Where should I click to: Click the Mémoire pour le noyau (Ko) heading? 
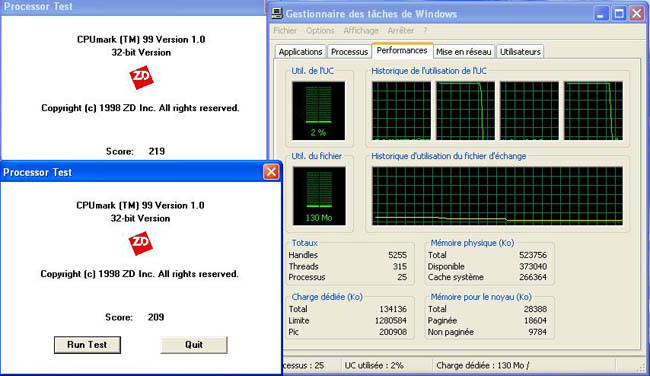pyautogui.click(x=481, y=297)
